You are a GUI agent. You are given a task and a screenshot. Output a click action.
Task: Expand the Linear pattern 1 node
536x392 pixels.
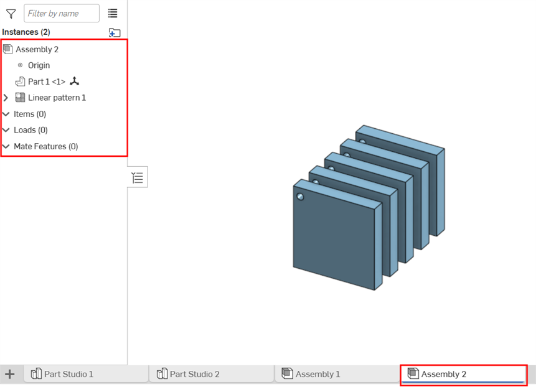point(6,98)
